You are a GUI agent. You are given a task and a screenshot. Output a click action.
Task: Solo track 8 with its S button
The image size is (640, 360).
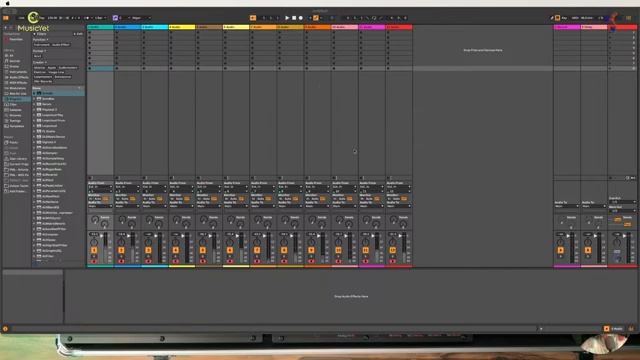tap(284, 256)
